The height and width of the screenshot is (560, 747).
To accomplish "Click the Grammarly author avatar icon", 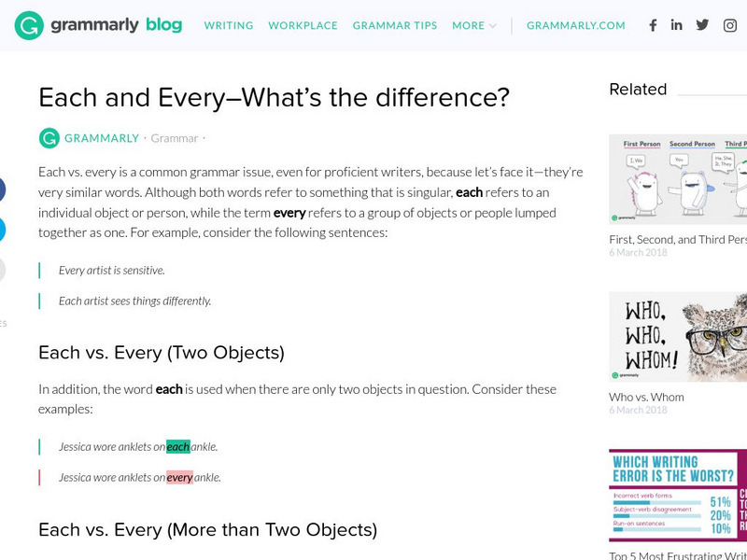I will [x=49, y=138].
